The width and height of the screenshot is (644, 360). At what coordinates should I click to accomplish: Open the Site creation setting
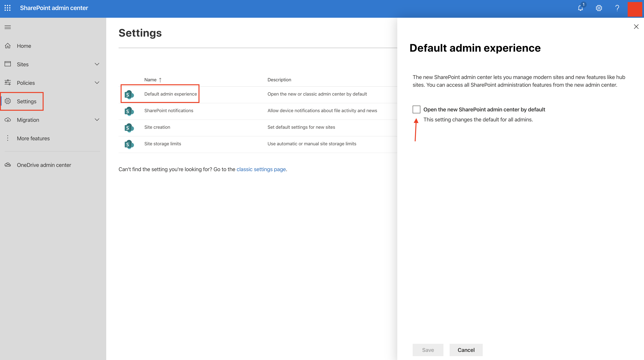point(157,127)
